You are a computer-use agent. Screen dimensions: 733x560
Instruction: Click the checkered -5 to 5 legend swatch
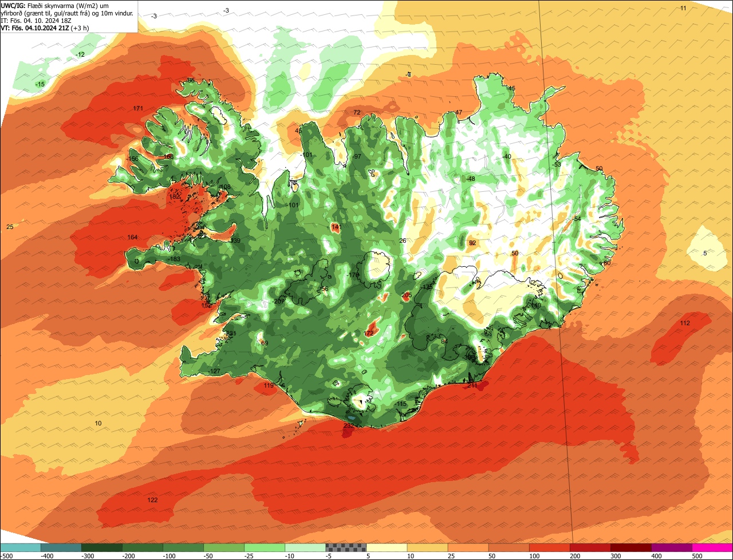[x=346, y=547]
